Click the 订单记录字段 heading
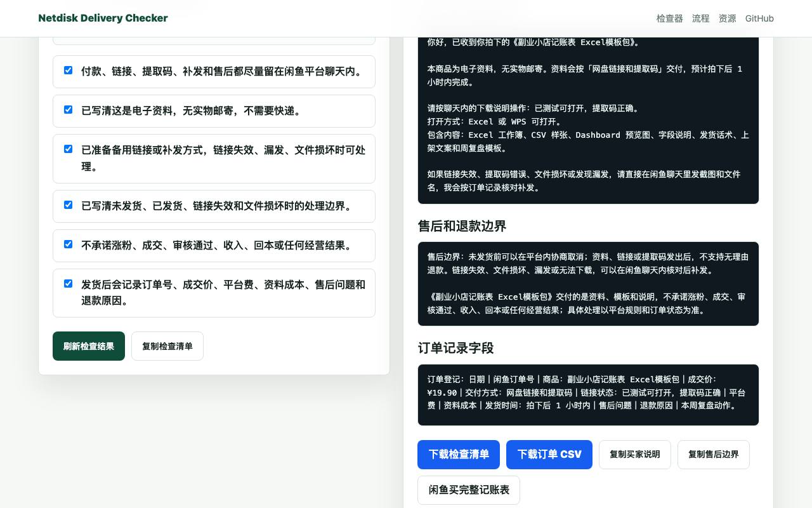This screenshot has height=508, width=812. [456, 348]
